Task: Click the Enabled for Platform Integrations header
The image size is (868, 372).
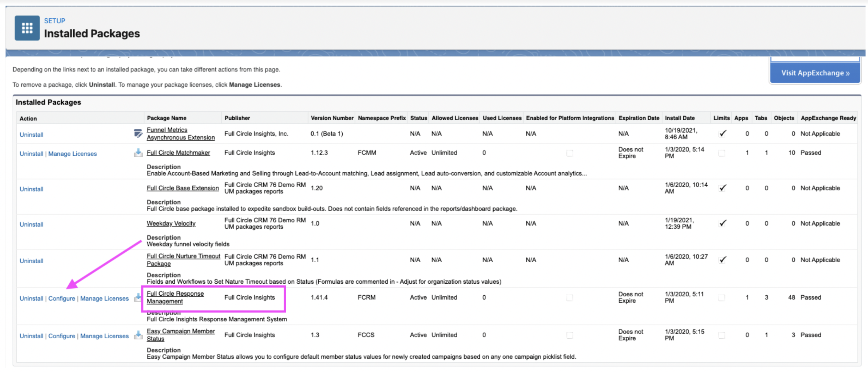Action: [x=570, y=118]
